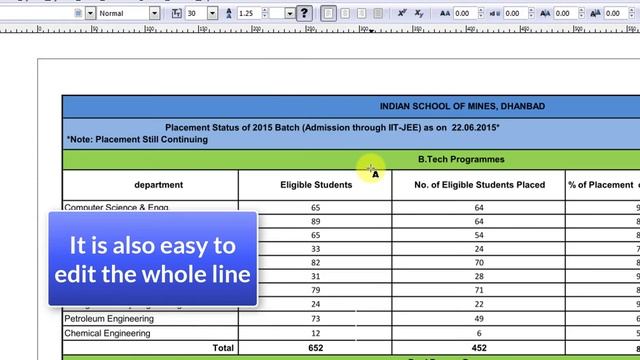Image resolution: width=640 pixels, height=360 pixels.
Task: Expand the font style dropdown arrow
Action: pyautogui.click(x=154, y=13)
